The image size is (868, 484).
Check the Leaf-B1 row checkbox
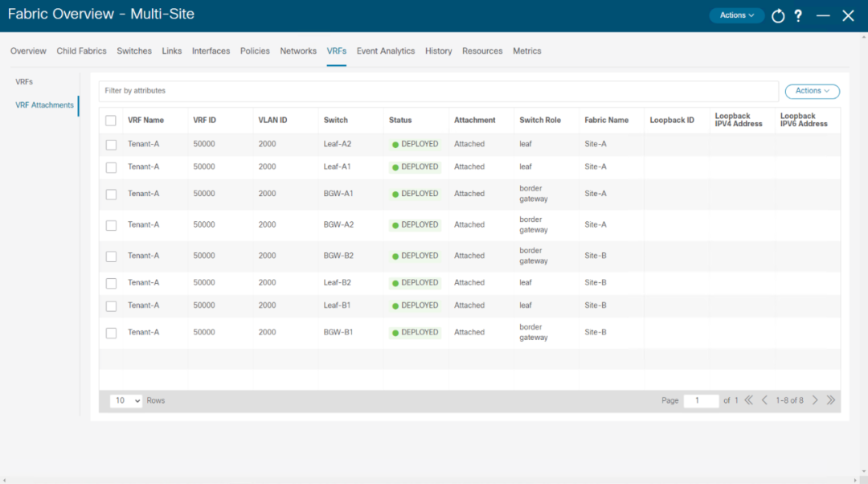(x=111, y=306)
